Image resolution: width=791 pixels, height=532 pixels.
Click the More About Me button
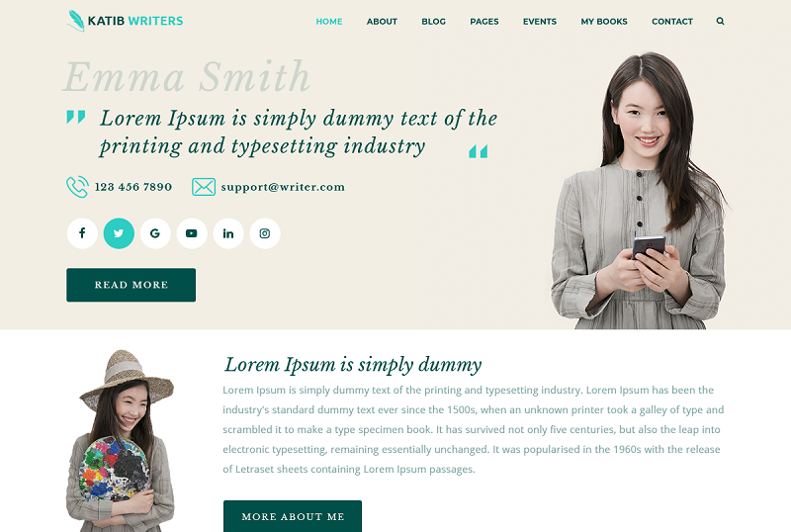[293, 516]
